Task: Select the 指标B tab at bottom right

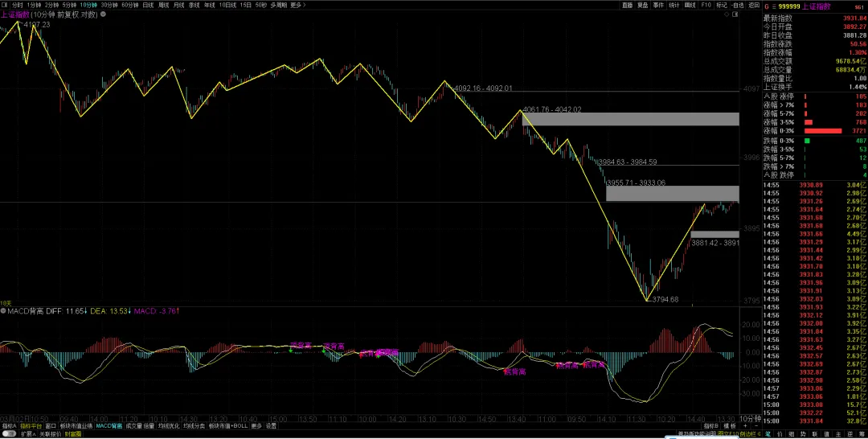Action: pos(710,426)
